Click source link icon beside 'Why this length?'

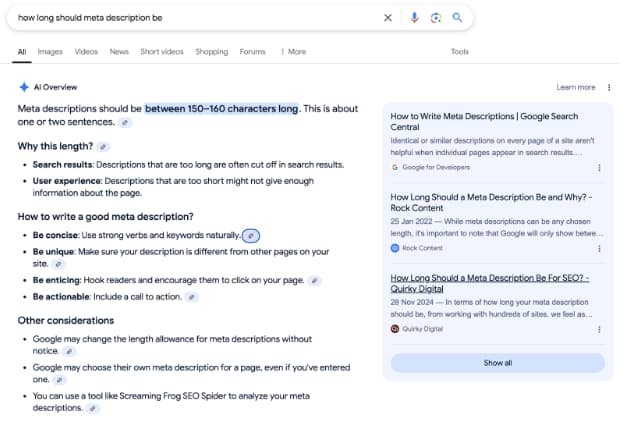point(105,149)
